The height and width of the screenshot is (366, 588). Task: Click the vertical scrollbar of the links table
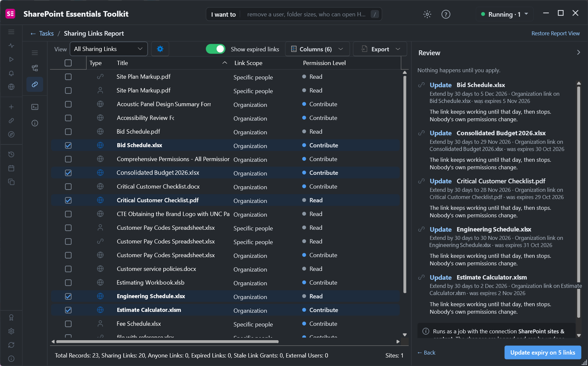click(405, 185)
